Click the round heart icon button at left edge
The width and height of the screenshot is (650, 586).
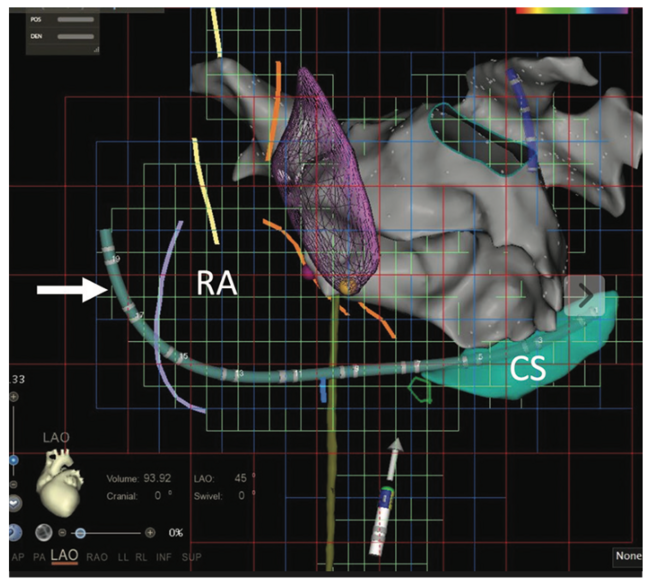click(12, 501)
